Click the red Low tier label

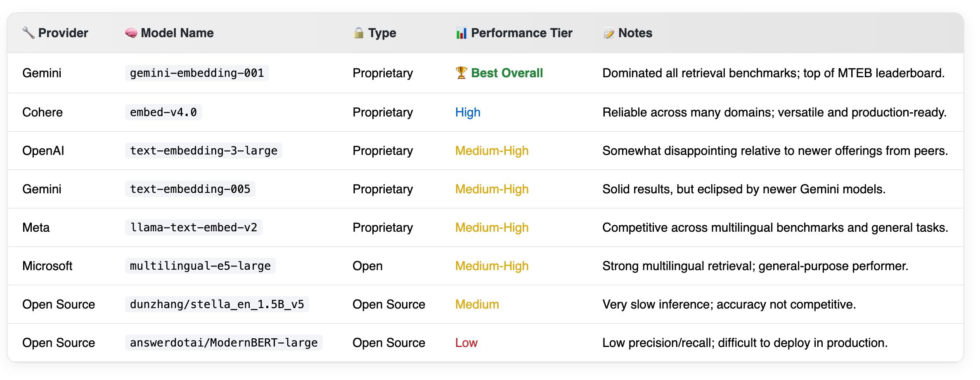click(x=466, y=343)
